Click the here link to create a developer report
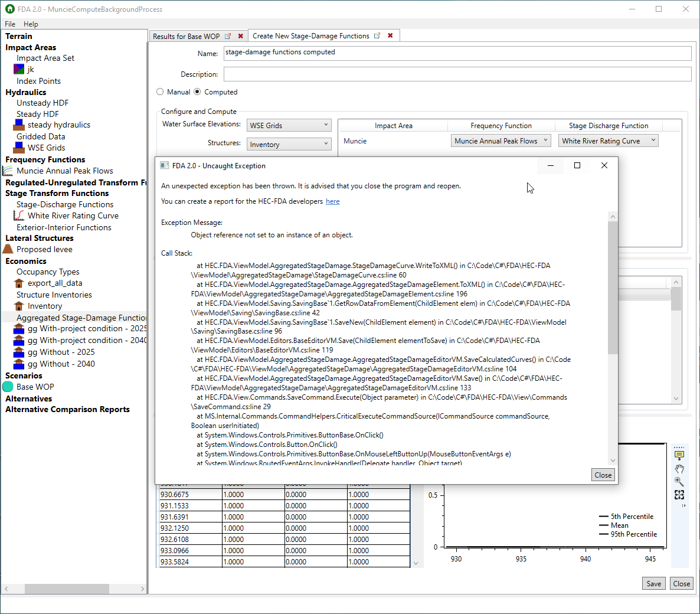700x614 pixels. (332, 201)
